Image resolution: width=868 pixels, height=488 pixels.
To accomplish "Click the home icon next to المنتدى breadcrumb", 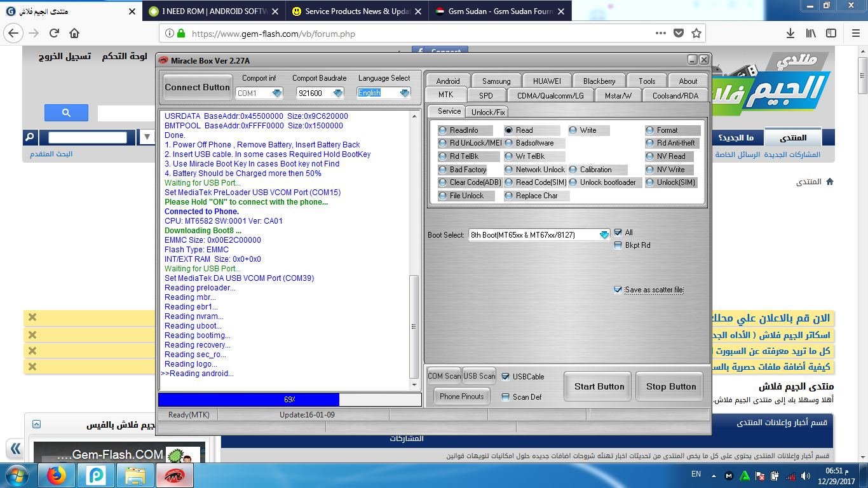I will [829, 182].
